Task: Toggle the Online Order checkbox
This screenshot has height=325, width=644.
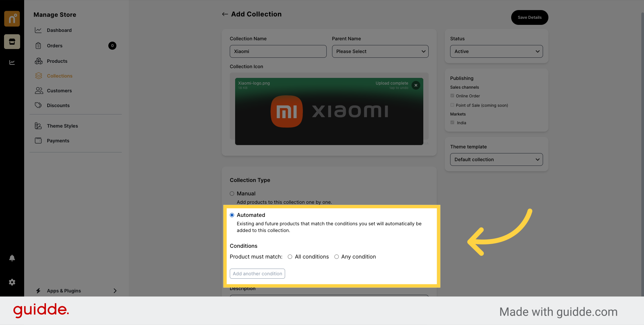Action: pyautogui.click(x=452, y=96)
